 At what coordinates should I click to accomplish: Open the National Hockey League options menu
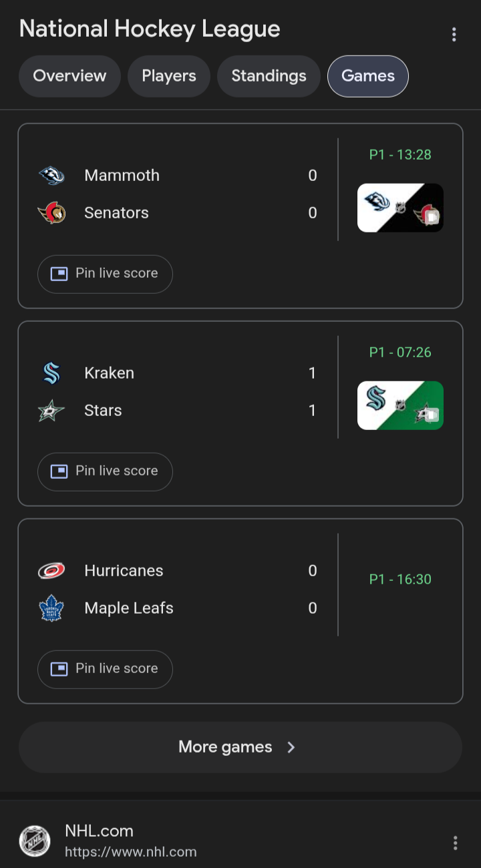coord(454,34)
